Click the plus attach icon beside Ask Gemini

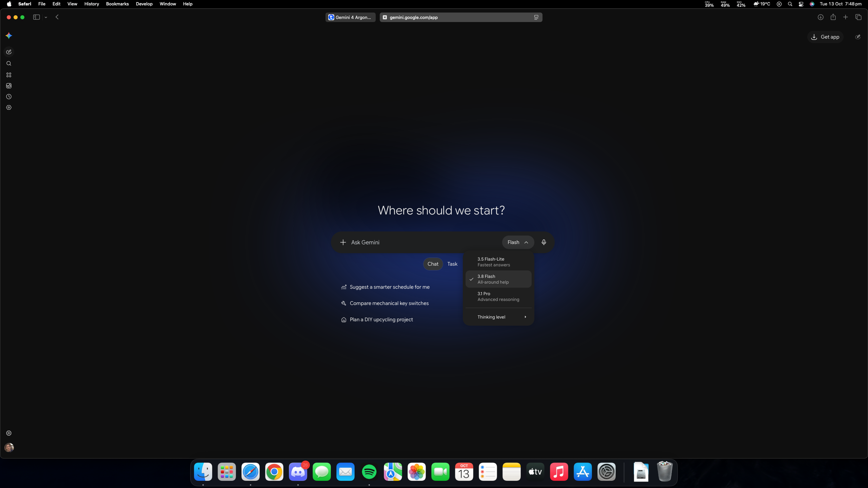click(x=343, y=242)
